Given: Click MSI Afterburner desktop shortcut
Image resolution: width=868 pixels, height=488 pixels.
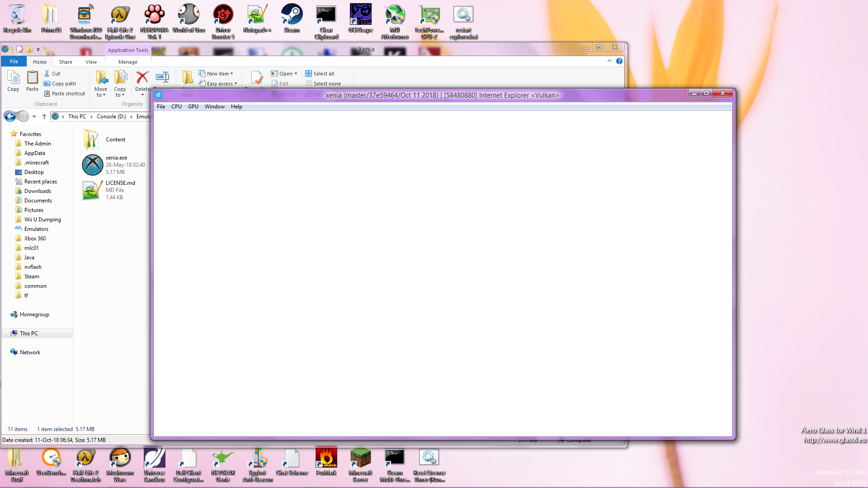Looking at the screenshot, I should (395, 22).
